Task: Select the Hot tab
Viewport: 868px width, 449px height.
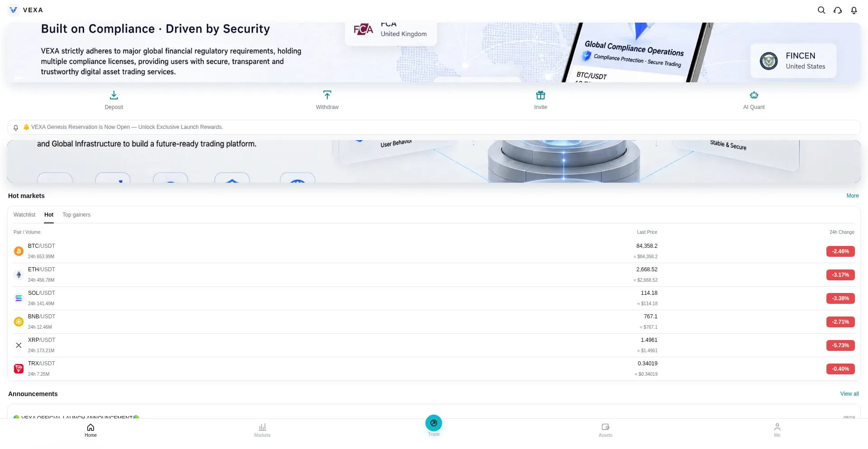Action: click(49, 215)
